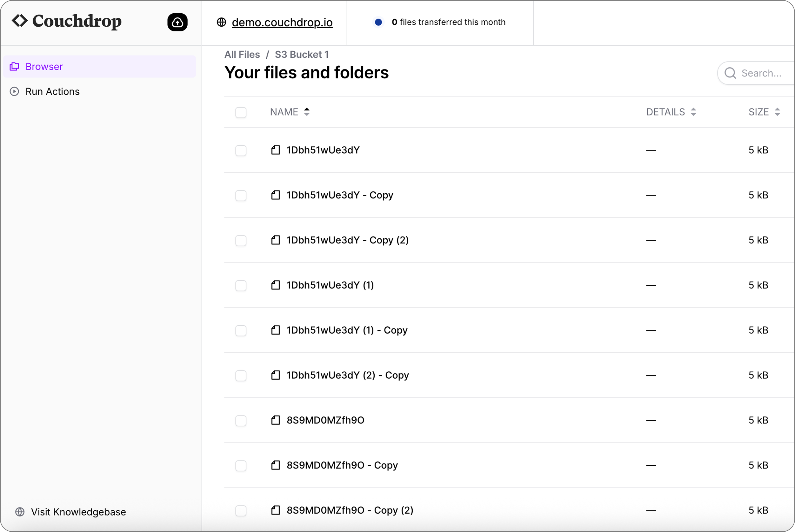This screenshot has width=795, height=532.
Task: Click the search magnifier icon
Action: click(730, 73)
